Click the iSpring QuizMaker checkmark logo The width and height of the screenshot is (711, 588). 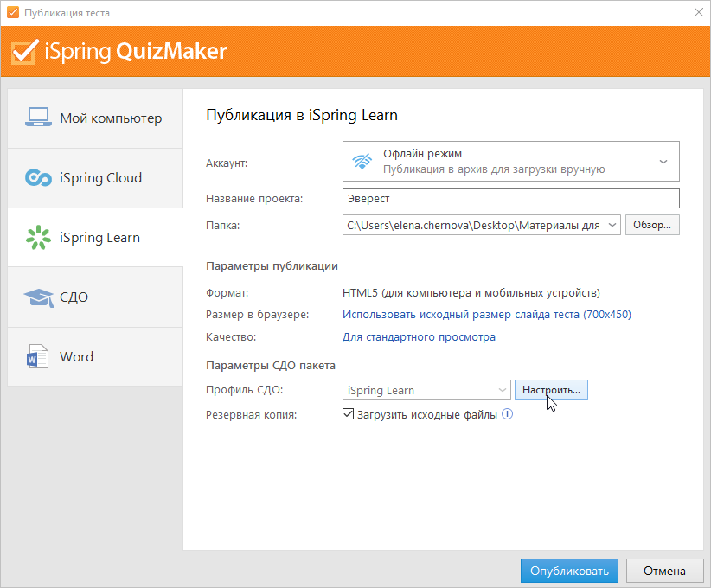23,52
